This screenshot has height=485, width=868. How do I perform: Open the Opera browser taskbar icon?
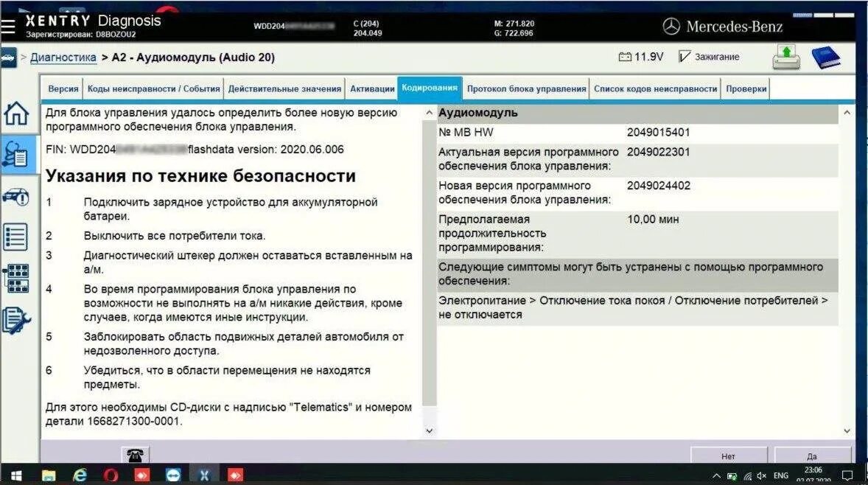[111, 475]
